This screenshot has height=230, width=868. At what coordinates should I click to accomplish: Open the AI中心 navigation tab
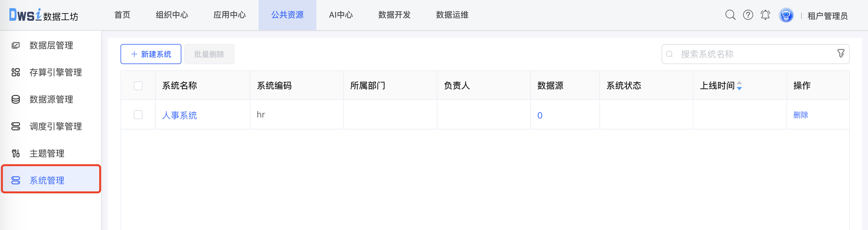[340, 15]
